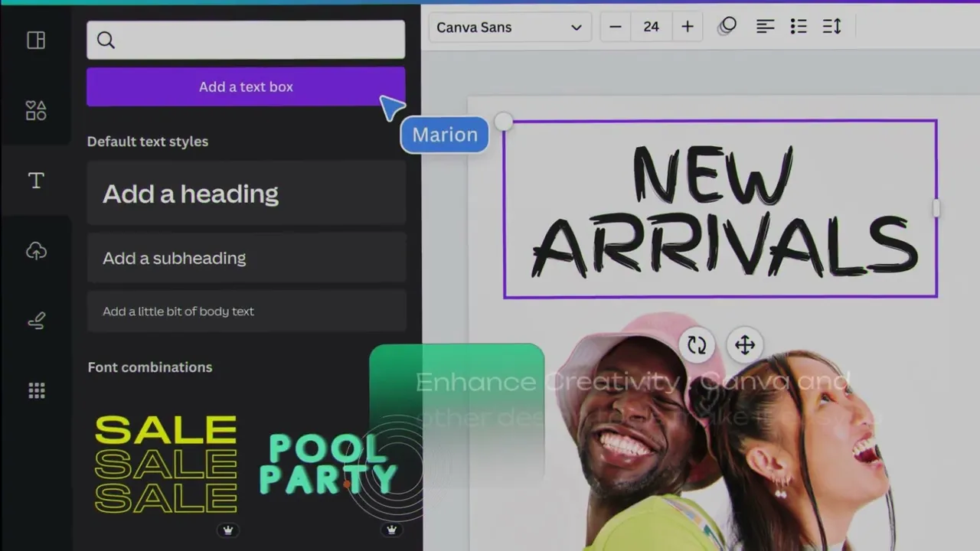Open the line spacing icon

tap(832, 27)
